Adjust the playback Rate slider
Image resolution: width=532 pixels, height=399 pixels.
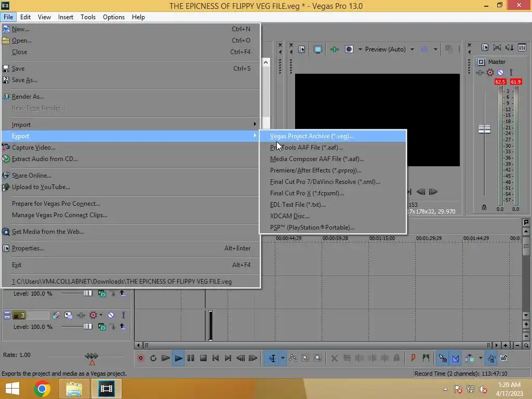point(91,356)
